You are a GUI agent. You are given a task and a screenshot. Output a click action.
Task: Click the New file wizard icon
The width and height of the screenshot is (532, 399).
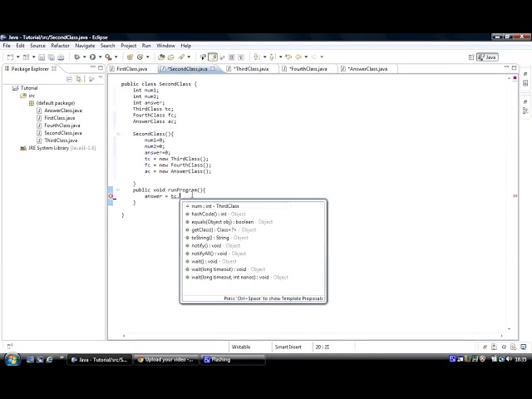point(10,57)
